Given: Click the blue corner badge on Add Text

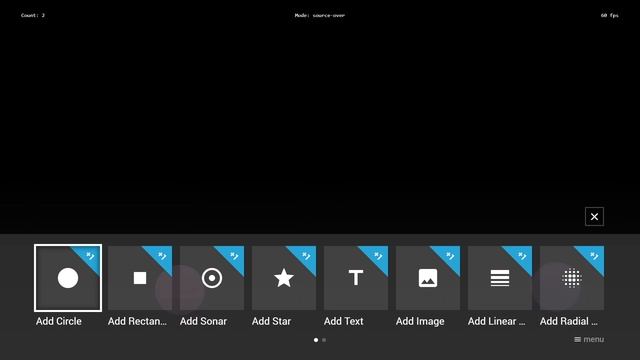Looking at the screenshot, I should click(x=378, y=257).
